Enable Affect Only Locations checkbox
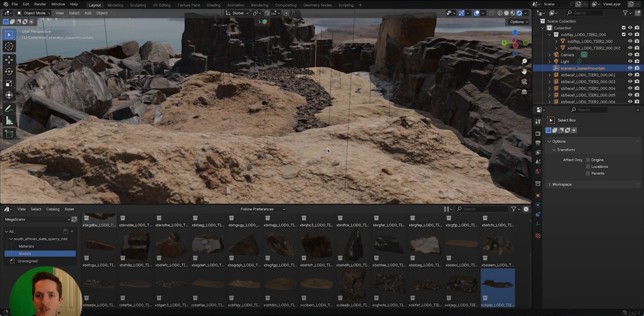This screenshot has height=316, width=644. [588, 166]
